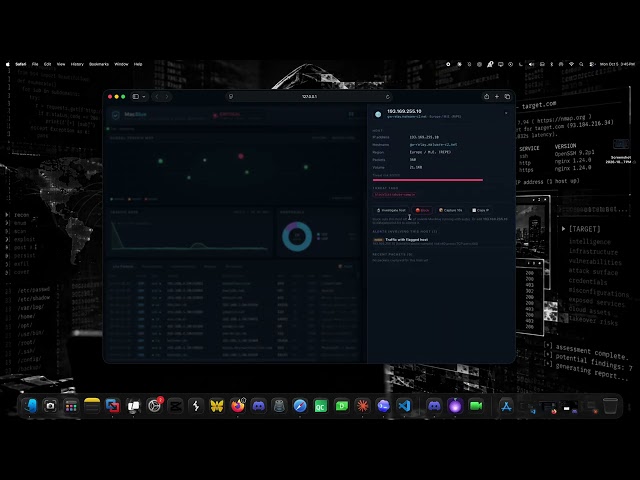Screen dimensions: 640x480
Task: Open the History menu
Action: point(77,64)
